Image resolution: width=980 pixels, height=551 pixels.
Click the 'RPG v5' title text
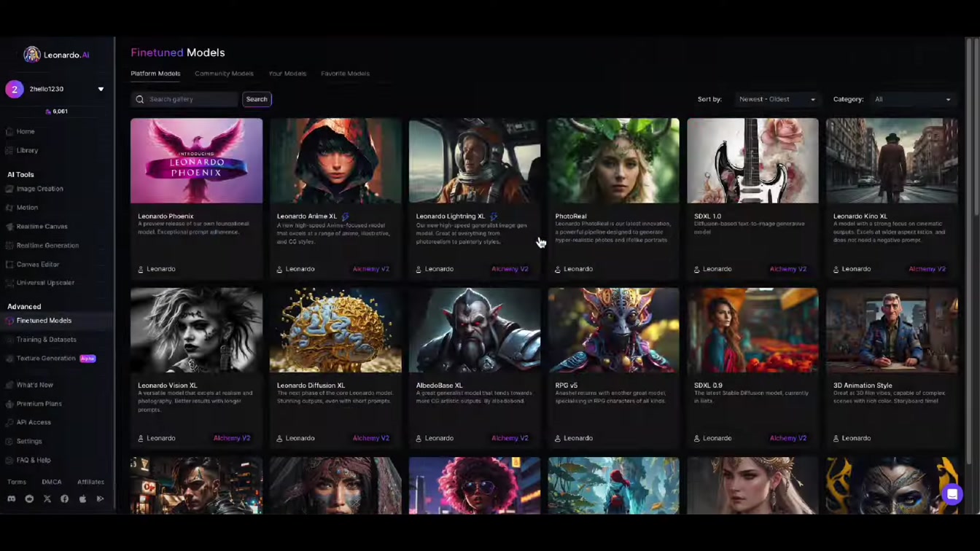(x=567, y=386)
